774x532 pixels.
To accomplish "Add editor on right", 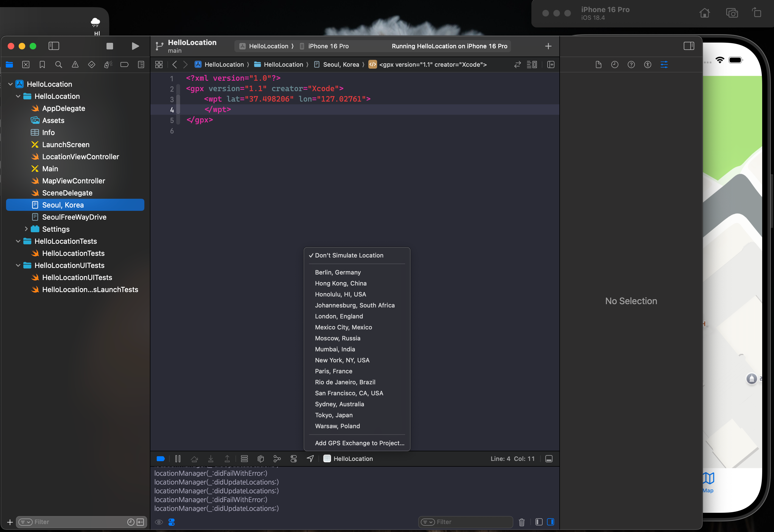I will (x=550, y=65).
